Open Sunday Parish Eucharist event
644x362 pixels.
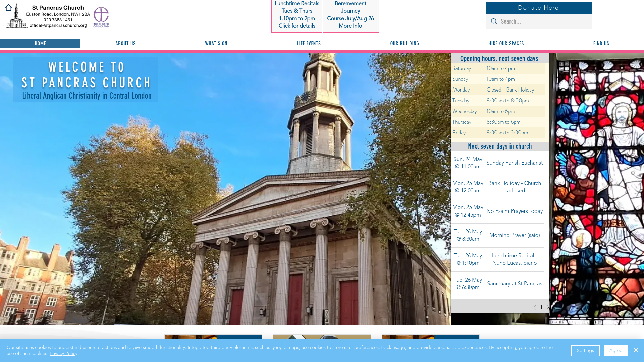coord(515,163)
